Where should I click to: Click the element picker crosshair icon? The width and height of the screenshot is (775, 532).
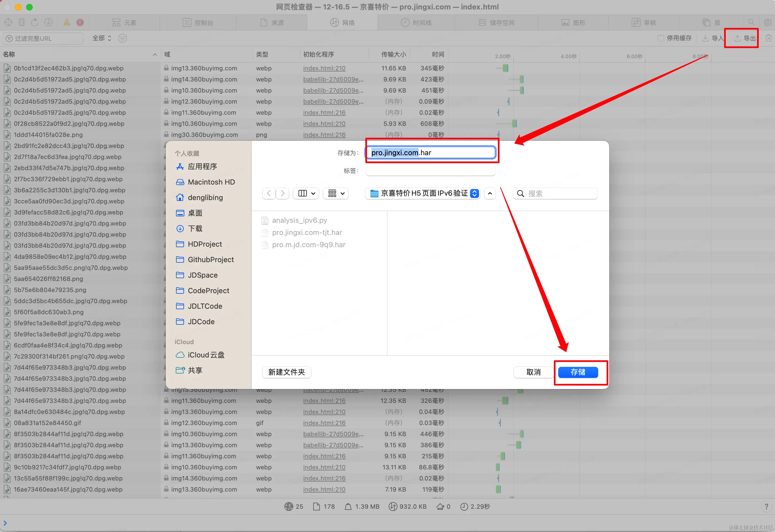click(x=8, y=22)
